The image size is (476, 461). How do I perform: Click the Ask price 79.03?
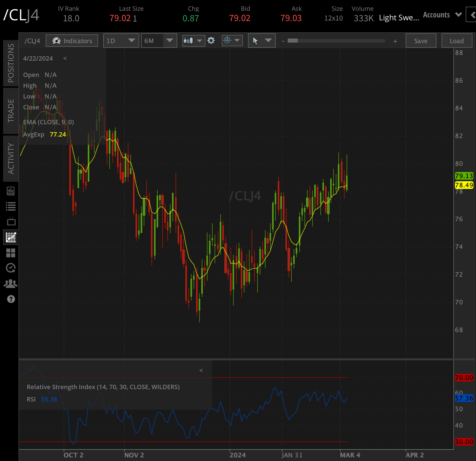291,18
